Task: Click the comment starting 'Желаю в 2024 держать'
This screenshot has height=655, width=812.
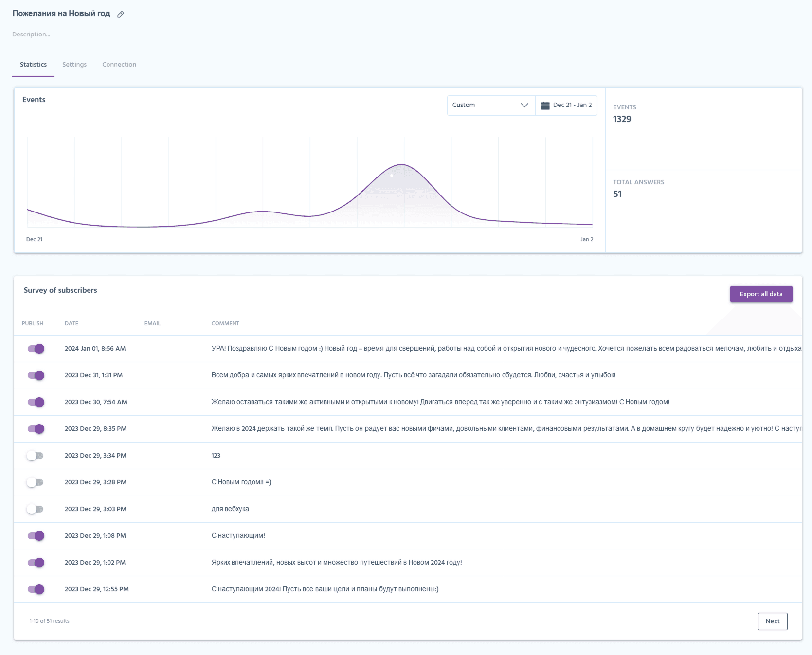Action: tap(506, 429)
